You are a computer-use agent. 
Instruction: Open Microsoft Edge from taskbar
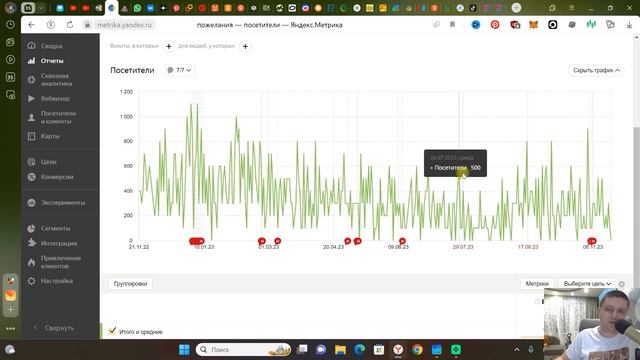click(360, 350)
